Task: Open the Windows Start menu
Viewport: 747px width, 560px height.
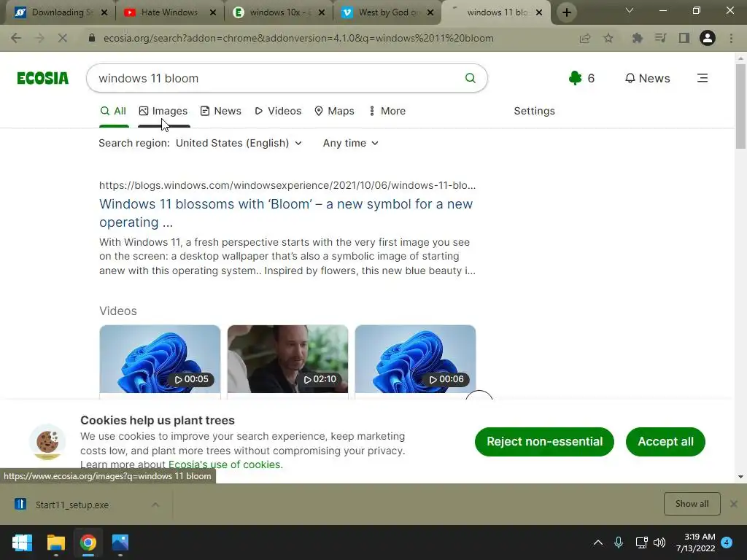Action: (x=22, y=542)
